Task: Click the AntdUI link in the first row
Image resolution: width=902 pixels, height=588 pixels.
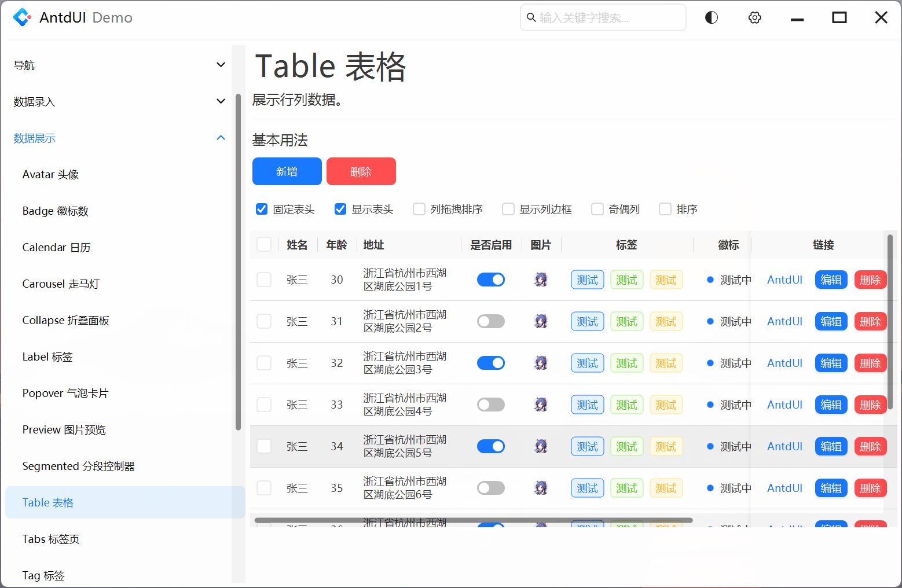Action: pos(784,280)
